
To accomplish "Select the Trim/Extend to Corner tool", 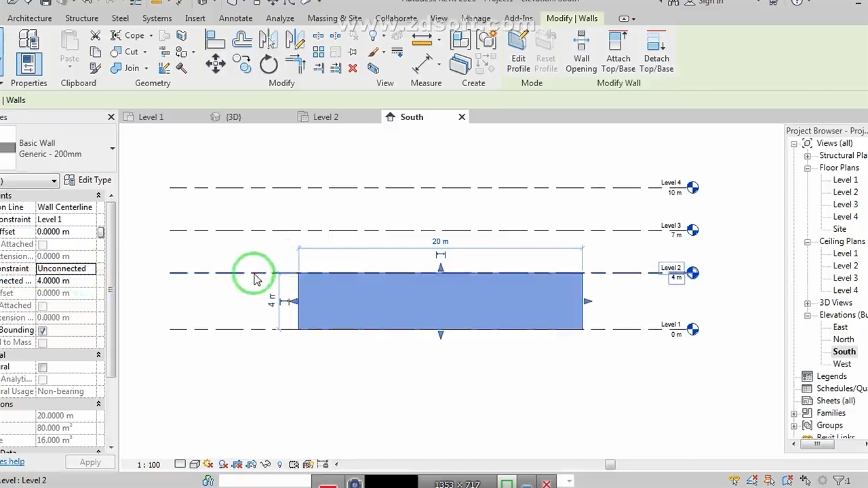I will click(x=296, y=64).
